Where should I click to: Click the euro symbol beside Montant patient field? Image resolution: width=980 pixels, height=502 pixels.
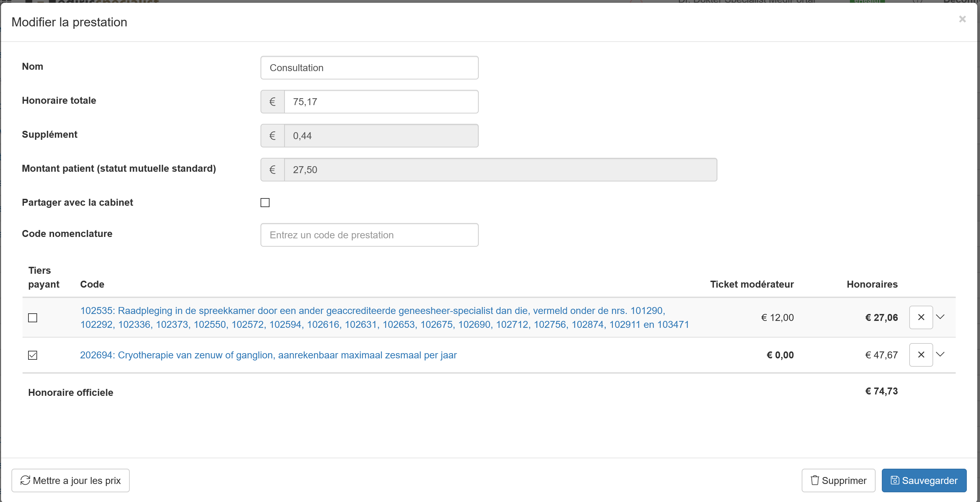point(272,170)
